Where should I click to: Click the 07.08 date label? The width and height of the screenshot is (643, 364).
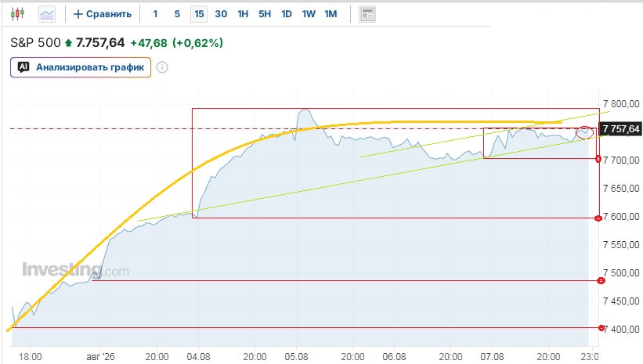[492, 357]
